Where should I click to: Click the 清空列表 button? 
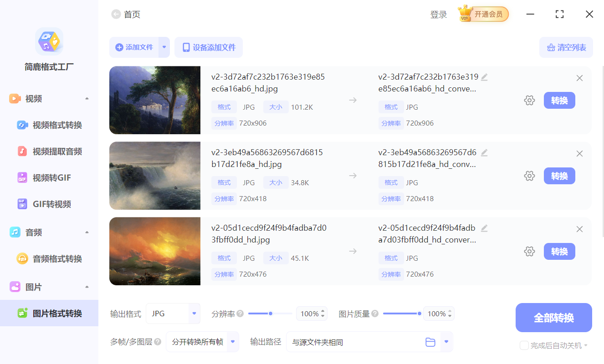pos(566,47)
